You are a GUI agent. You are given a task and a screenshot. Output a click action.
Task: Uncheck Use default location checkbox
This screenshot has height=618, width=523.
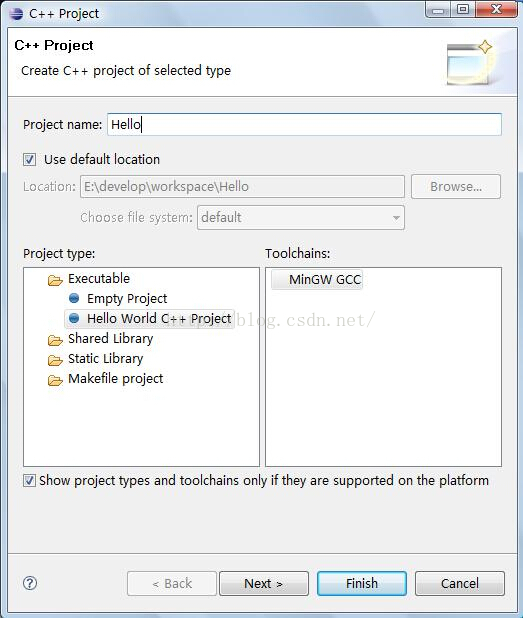click(30, 160)
